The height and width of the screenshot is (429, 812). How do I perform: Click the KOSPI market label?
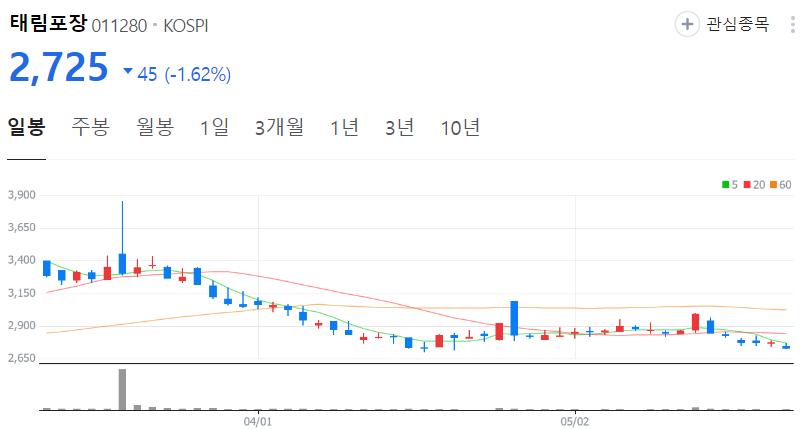(186, 26)
